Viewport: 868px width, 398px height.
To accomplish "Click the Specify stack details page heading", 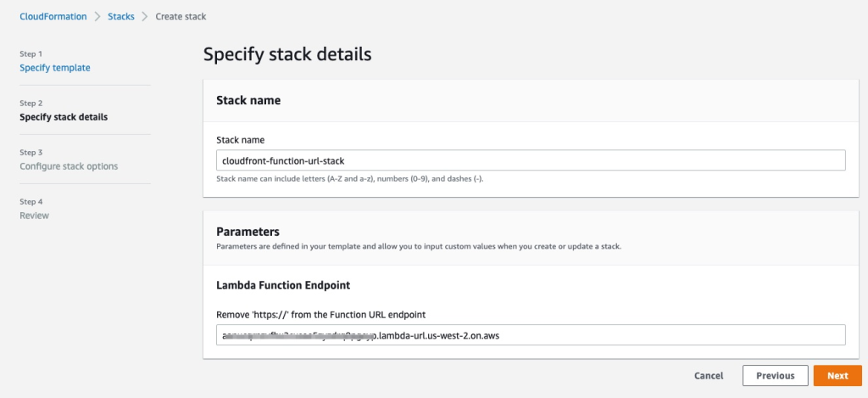I will [287, 55].
